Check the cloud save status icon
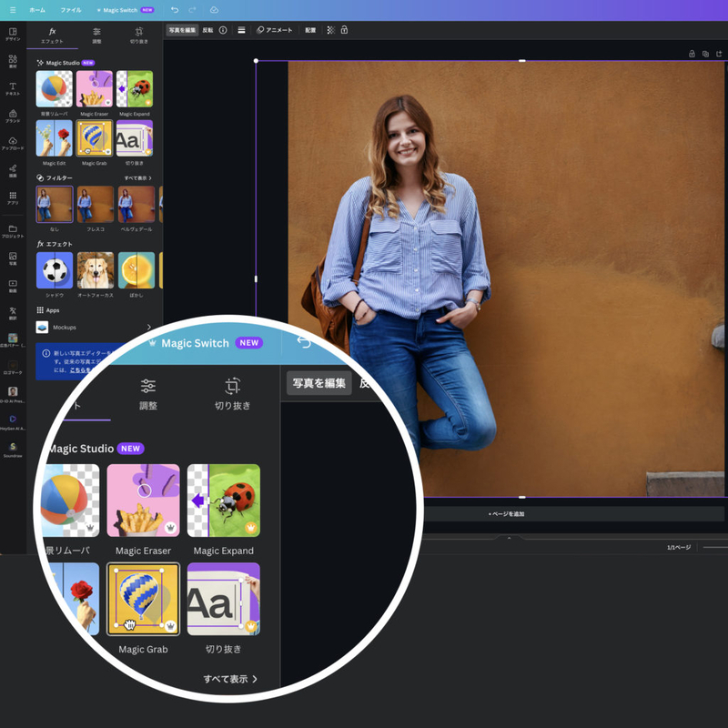This screenshot has width=728, height=728. (x=214, y=10)
